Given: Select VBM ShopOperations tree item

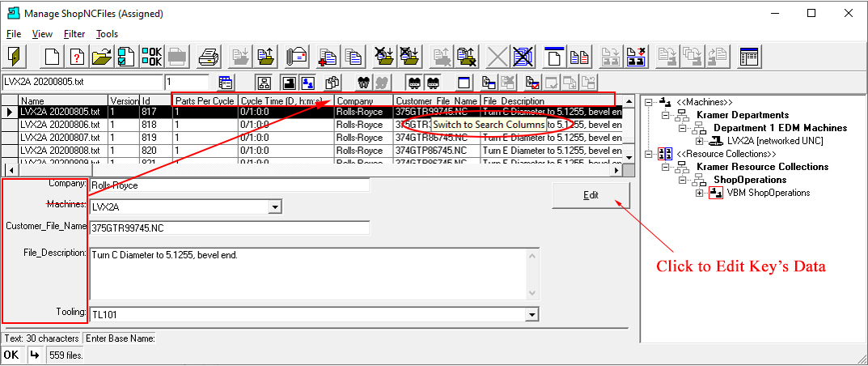Looking at the screenshot, I should 768,193.
